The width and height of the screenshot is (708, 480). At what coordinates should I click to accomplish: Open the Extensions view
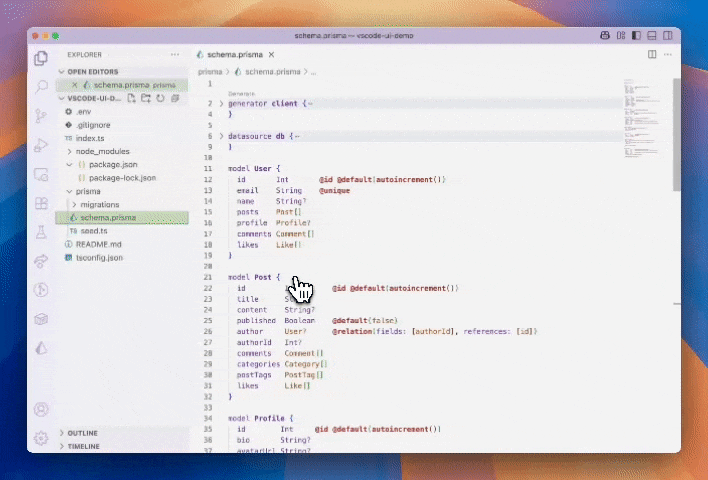pyautogui.click(x=41, y=203)
